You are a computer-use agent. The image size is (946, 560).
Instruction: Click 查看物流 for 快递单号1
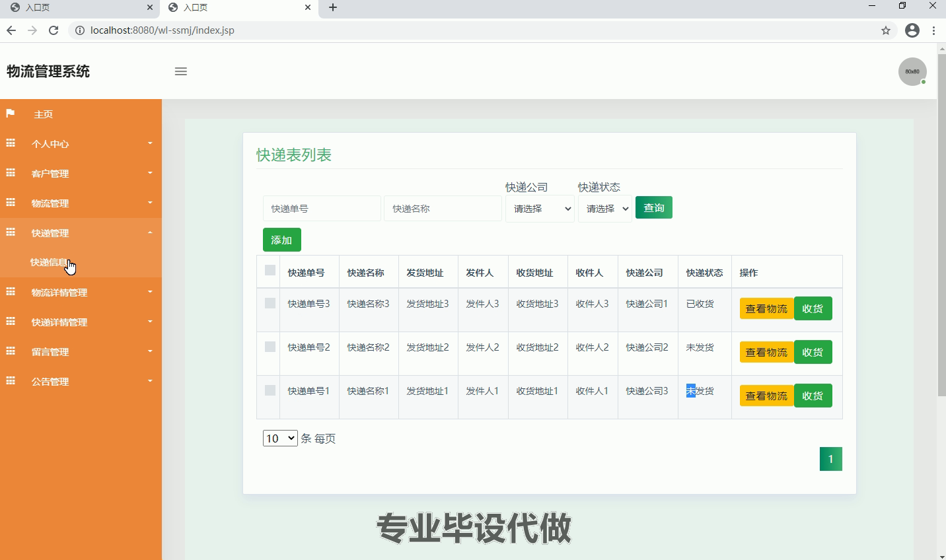[x=766, y=396]
